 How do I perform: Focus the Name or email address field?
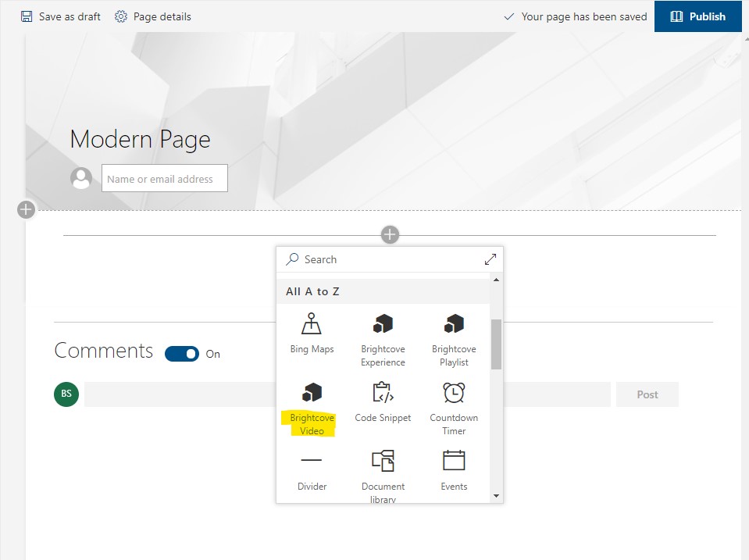tap(165, 179)
